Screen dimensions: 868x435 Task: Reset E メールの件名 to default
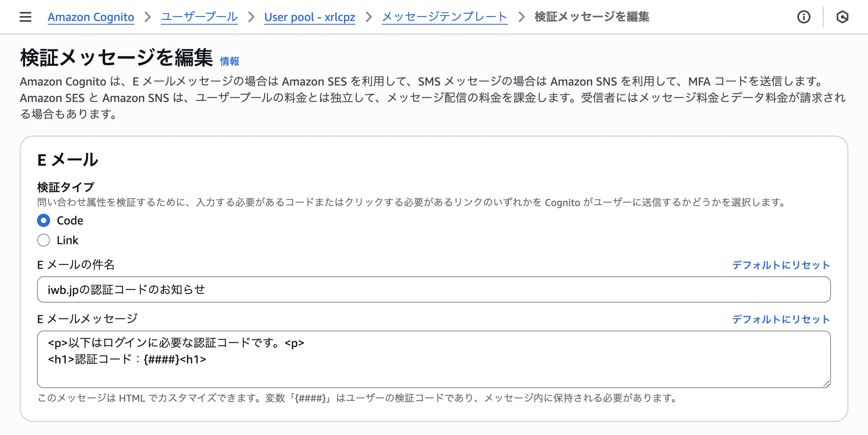click(781, 265)
